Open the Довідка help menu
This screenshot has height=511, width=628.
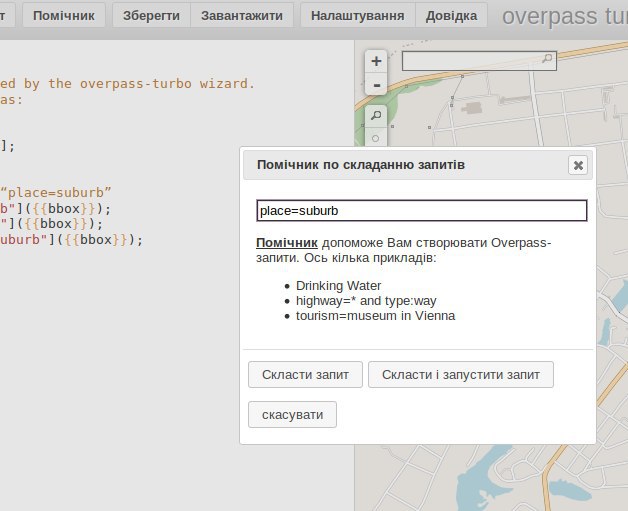pos(451,16)
